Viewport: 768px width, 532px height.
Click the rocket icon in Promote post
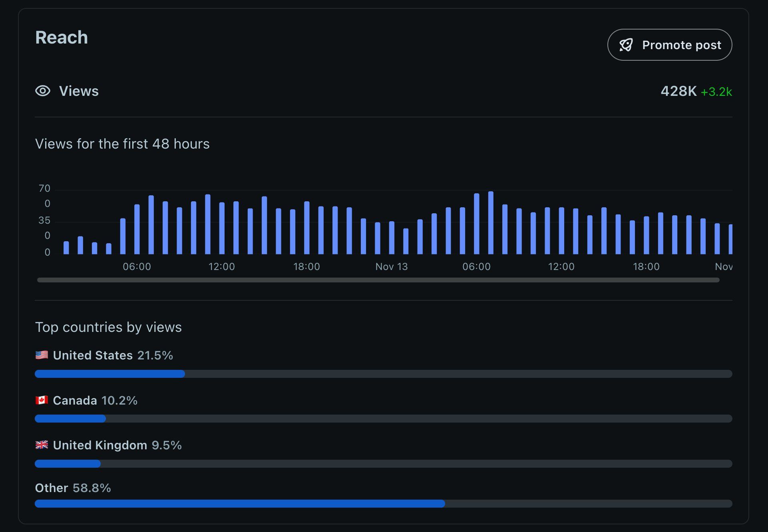point(626,45)
